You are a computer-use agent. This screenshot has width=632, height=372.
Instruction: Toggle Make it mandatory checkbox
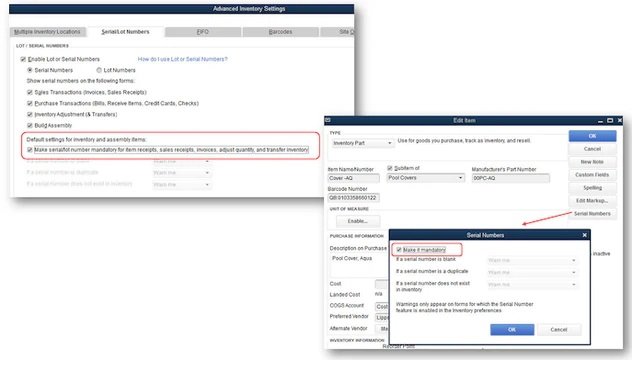coord(399,250)
